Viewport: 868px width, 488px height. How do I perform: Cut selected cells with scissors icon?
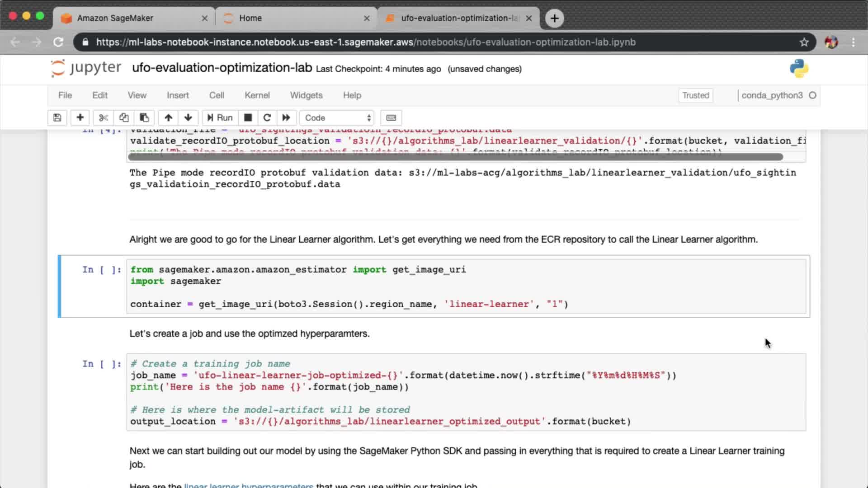point(104,118)
